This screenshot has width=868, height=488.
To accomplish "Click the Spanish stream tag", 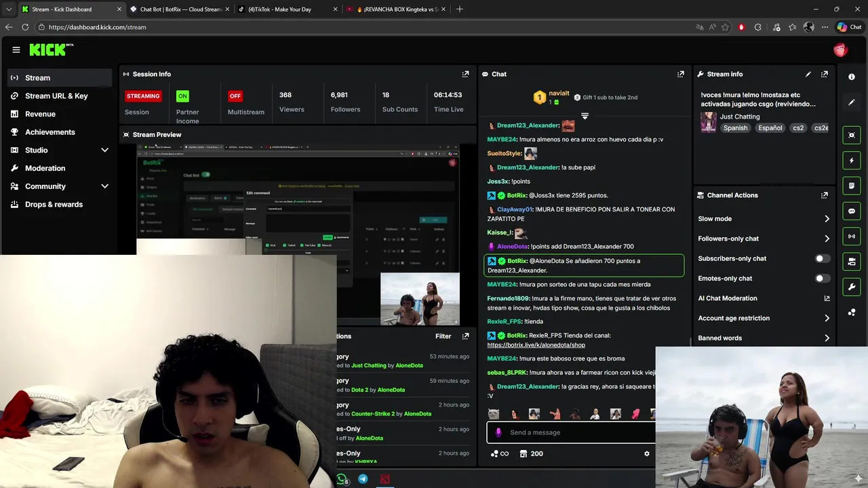I will pos(735,128).
